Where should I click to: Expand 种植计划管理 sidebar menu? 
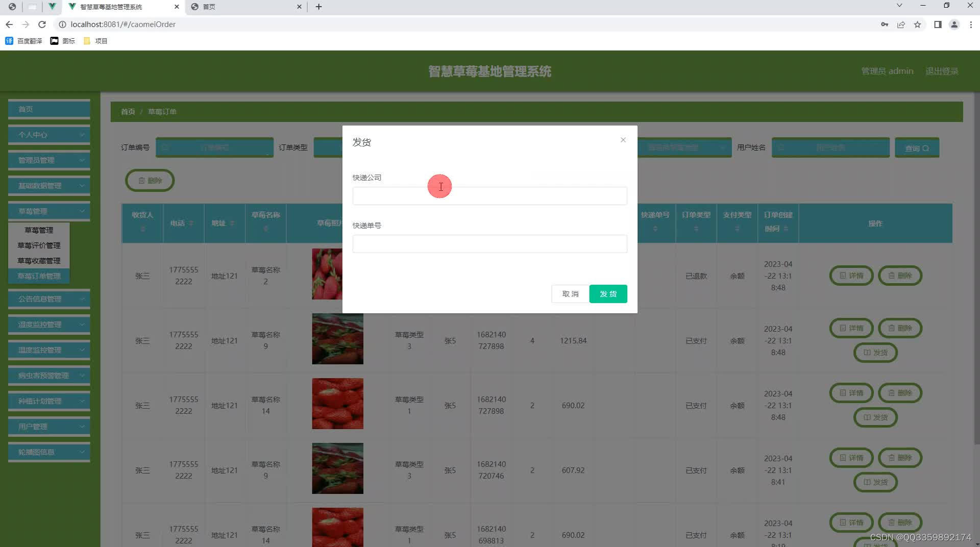pos(49,401)
